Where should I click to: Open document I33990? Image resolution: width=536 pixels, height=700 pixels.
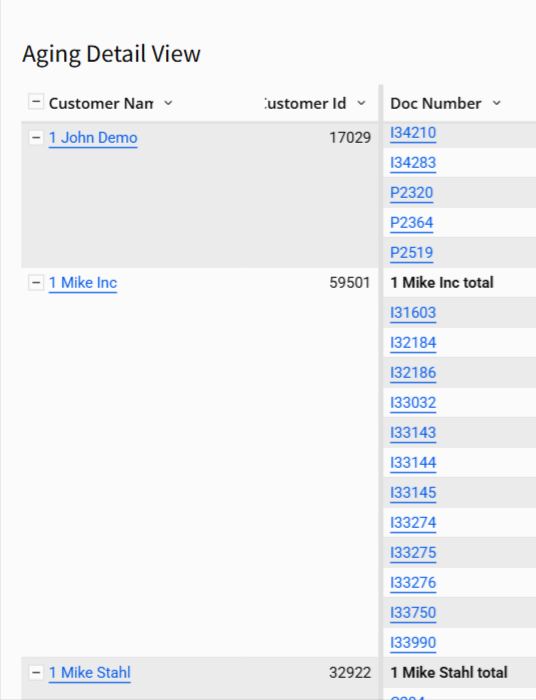click(413, 642)
